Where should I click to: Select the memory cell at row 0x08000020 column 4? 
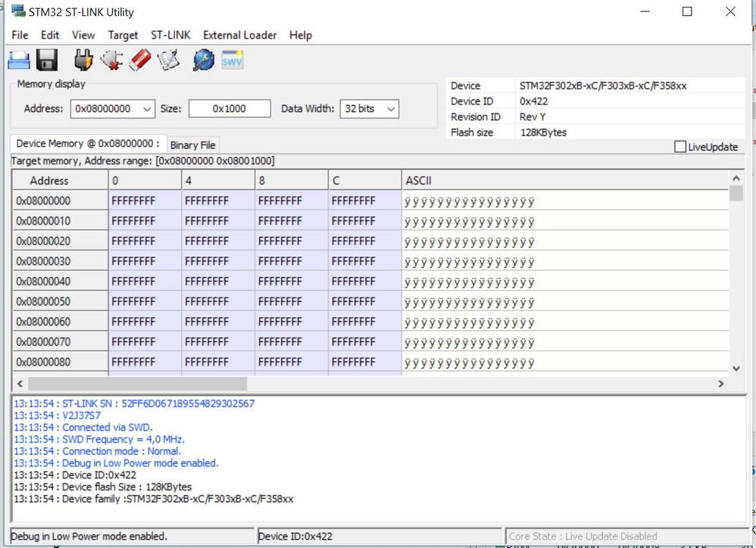[217, 241]
